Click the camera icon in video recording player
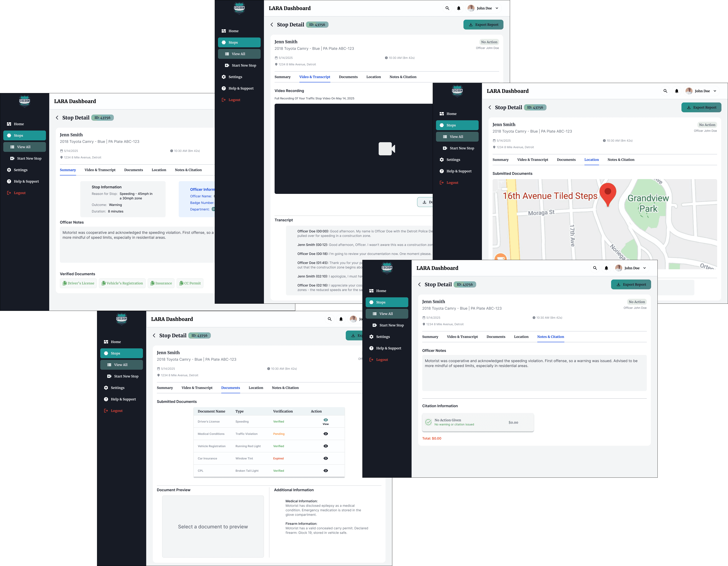 386,149
